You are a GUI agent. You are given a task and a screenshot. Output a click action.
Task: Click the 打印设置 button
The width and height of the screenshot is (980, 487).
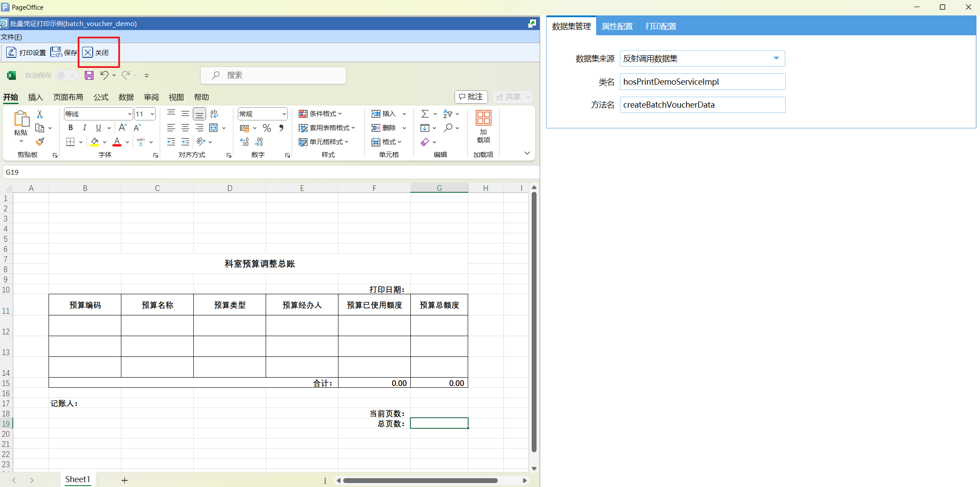[26, 52]
